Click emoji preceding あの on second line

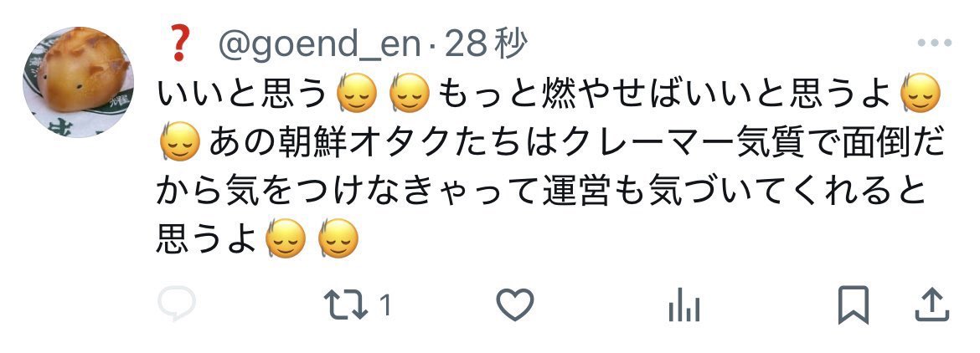click(x=179, y=143)
